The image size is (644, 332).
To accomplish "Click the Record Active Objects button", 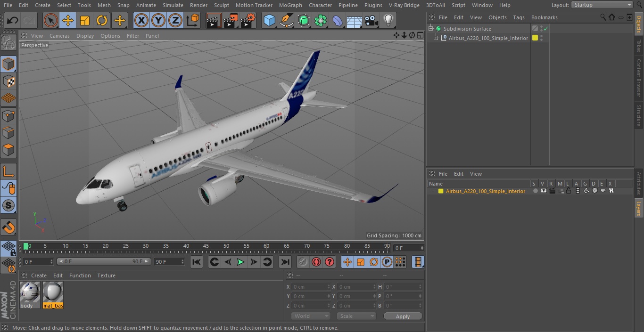I will coord(303,262).
